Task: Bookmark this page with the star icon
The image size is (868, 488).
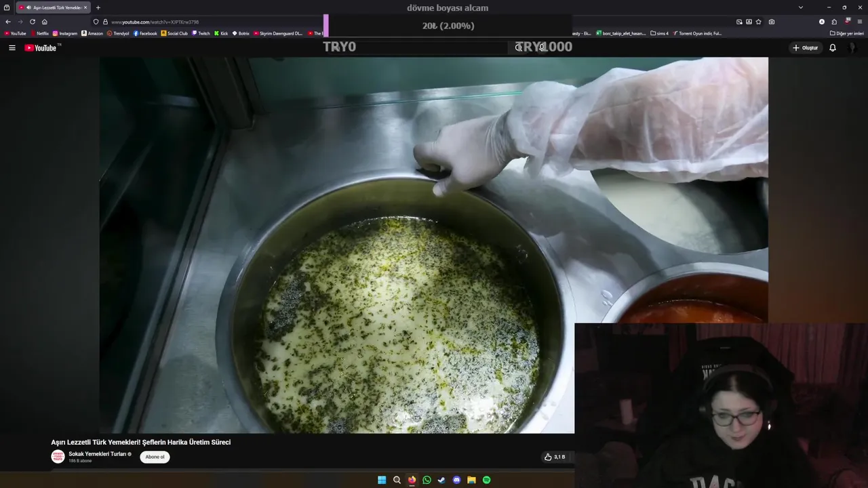Action: click(x=758, y=22)
